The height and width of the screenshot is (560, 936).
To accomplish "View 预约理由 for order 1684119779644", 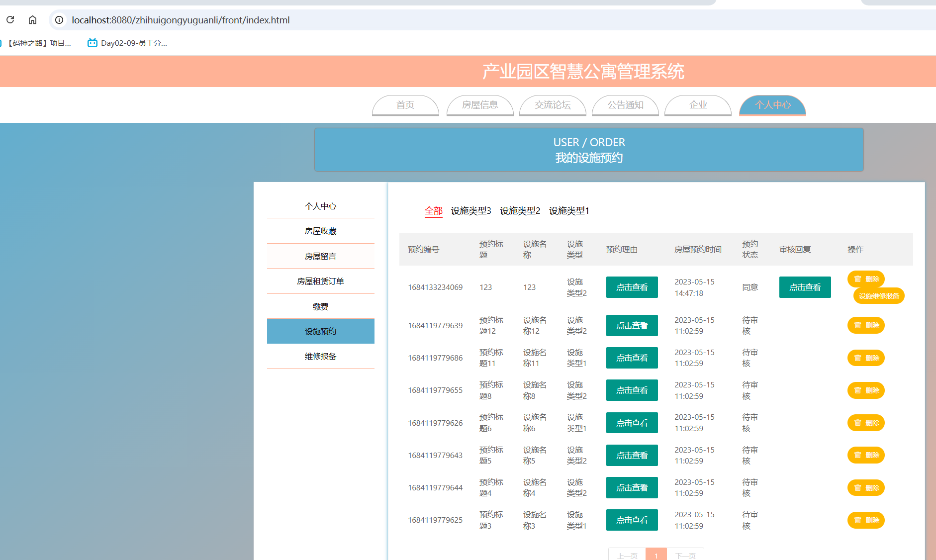I will pyautogui.click(x=632, y=488).
